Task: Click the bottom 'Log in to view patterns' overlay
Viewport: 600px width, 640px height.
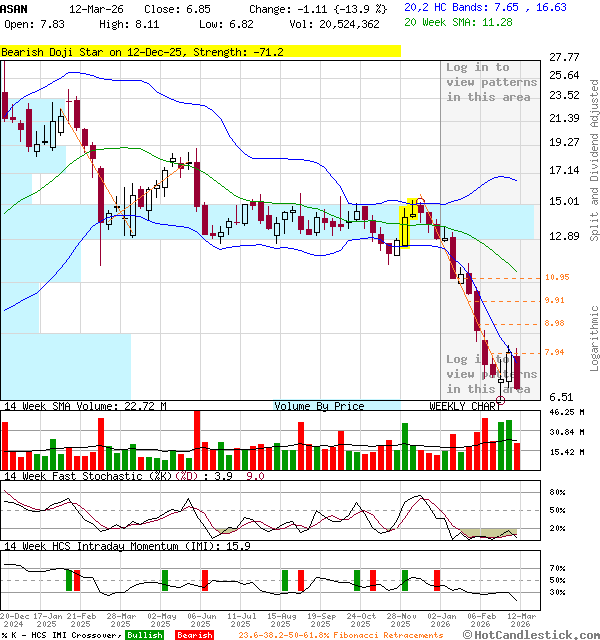Action: click(x=491, y=374)
